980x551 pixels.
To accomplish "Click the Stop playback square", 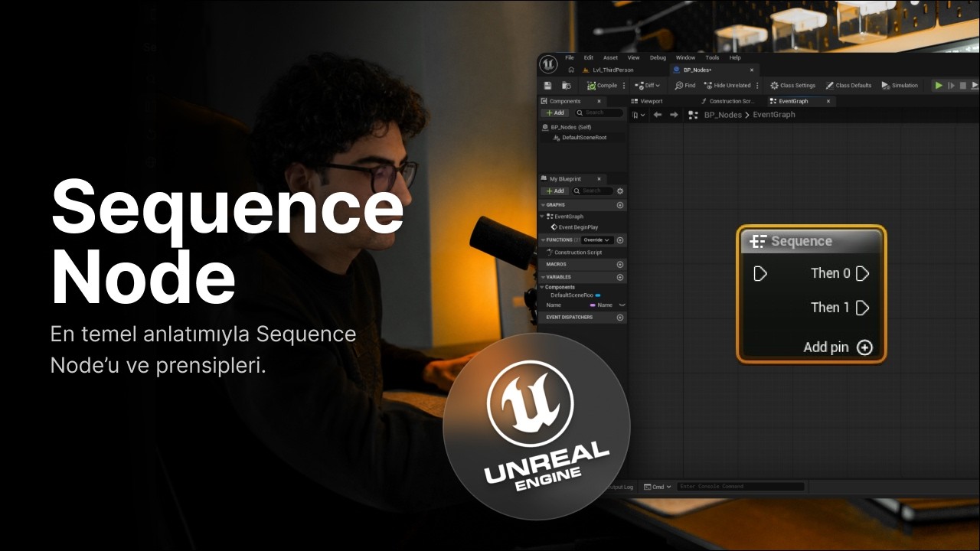I will (x=964, y=86).
